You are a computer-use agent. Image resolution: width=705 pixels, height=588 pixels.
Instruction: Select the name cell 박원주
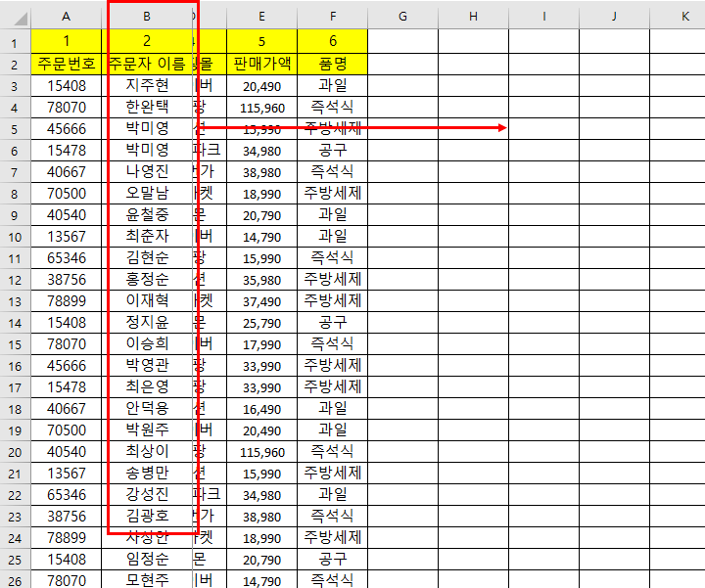[147, 430]
